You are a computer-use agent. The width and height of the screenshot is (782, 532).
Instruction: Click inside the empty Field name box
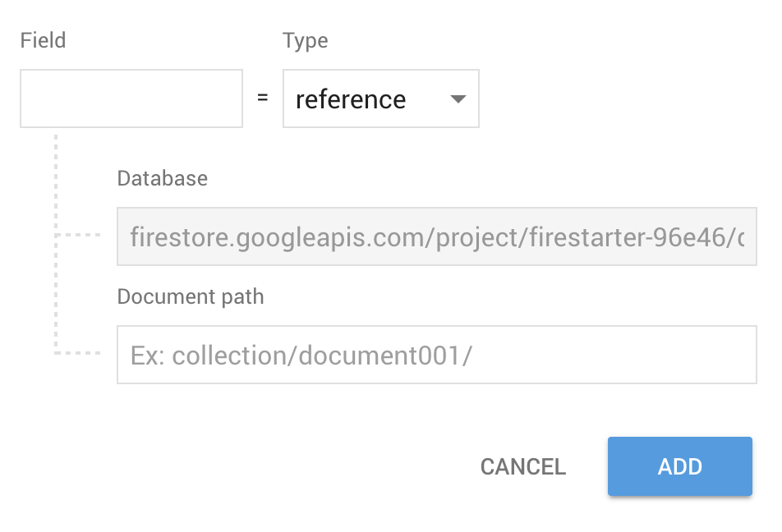coord(131,98)
